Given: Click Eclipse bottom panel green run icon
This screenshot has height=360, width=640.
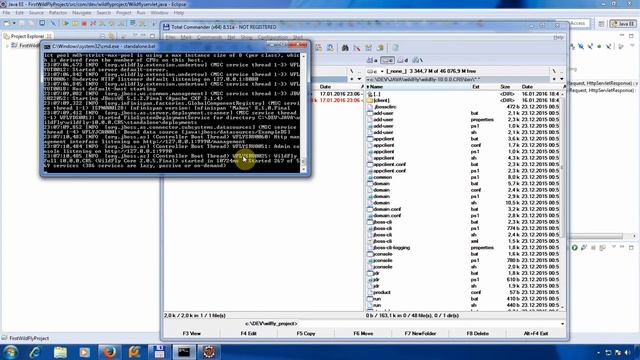Looking at the screenshot, I should click(574, 248).
